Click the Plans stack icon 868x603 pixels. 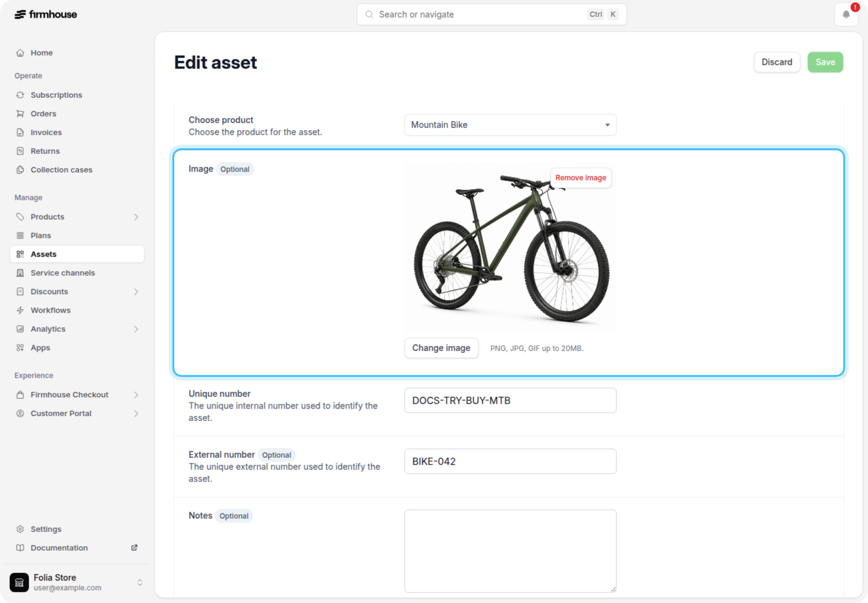[20, 235]
